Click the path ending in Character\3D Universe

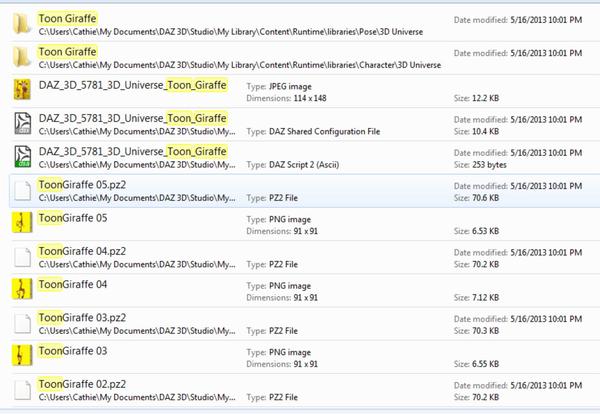[x=240, y=65]
